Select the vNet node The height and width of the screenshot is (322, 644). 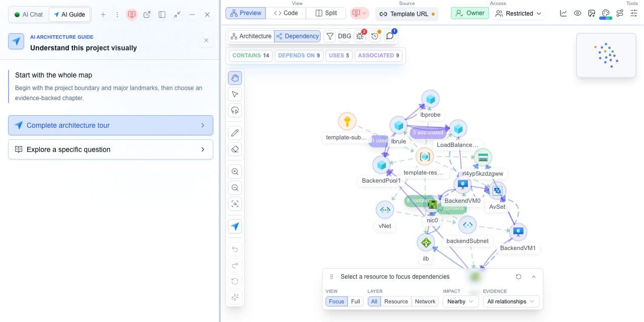pyautogui.click(x=385, y=210)
